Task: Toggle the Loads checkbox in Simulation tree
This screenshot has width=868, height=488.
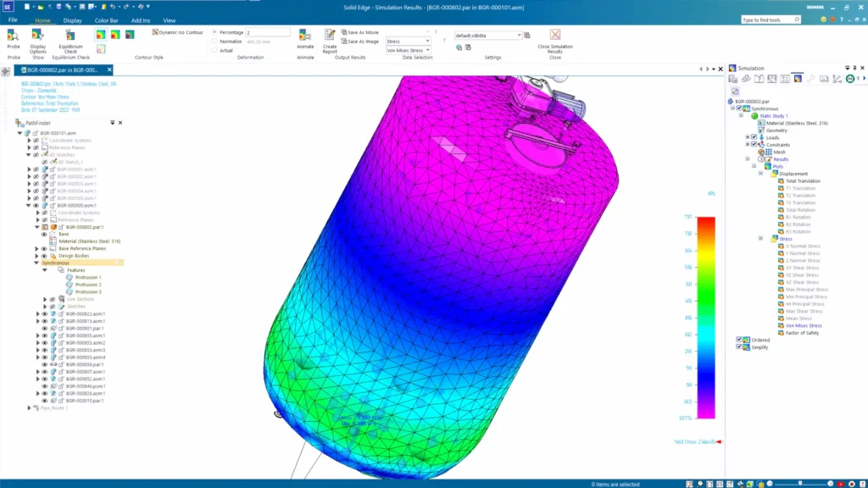Action: [754, 137]
